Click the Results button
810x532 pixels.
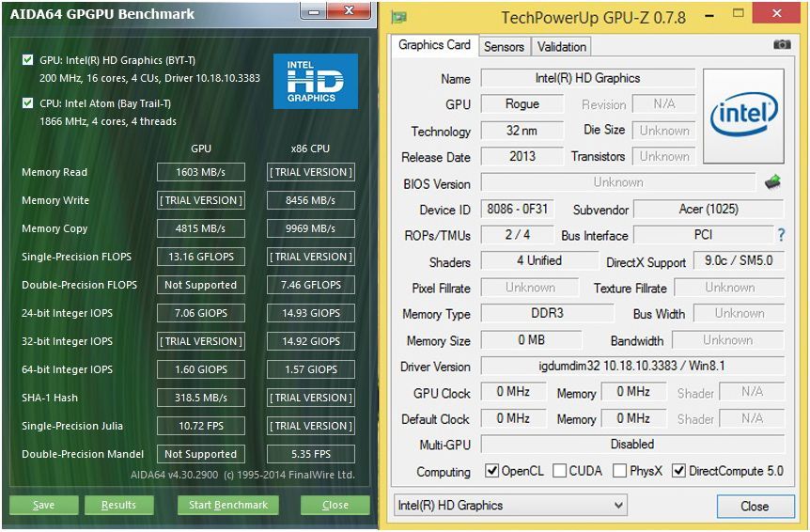[x=118, y=505]
